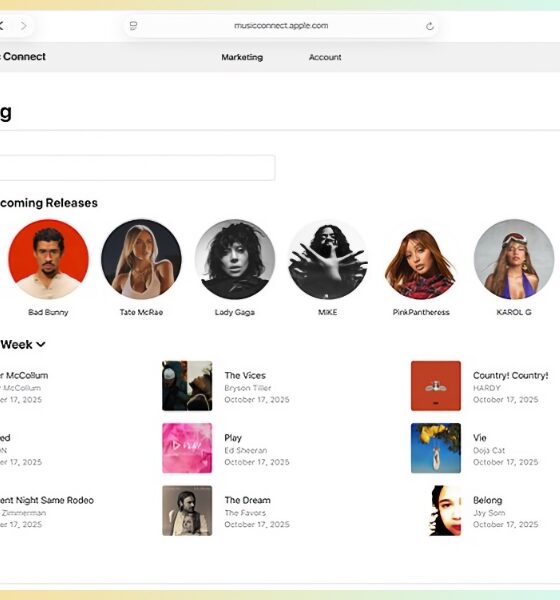Viewport: 560px width, 600px height.
Task: Open KAROL G's artist photo
Action: (x=514, y=259)
